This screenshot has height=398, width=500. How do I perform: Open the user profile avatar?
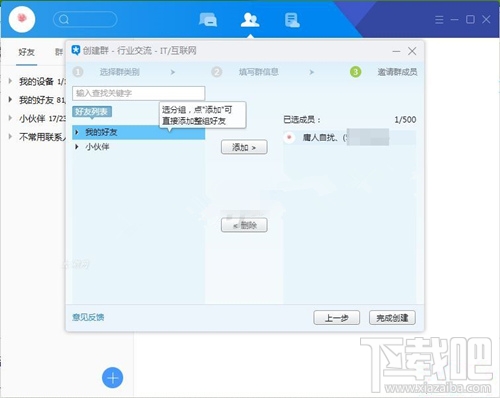22,19
